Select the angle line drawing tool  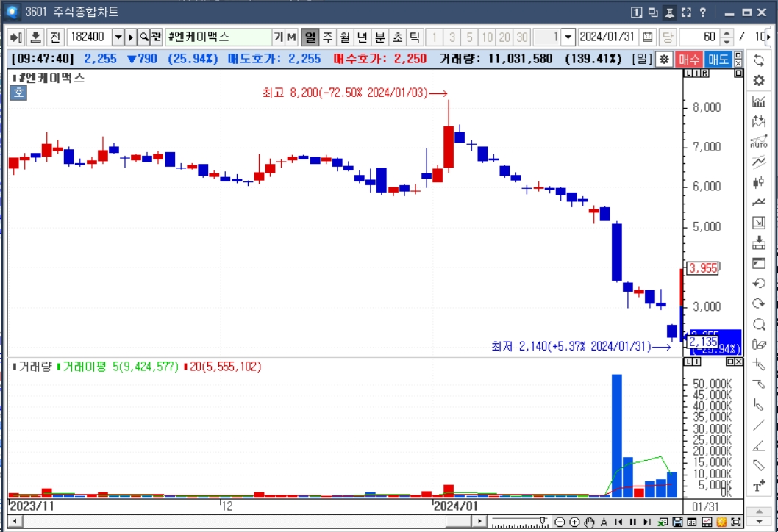(x=759, y=445)
